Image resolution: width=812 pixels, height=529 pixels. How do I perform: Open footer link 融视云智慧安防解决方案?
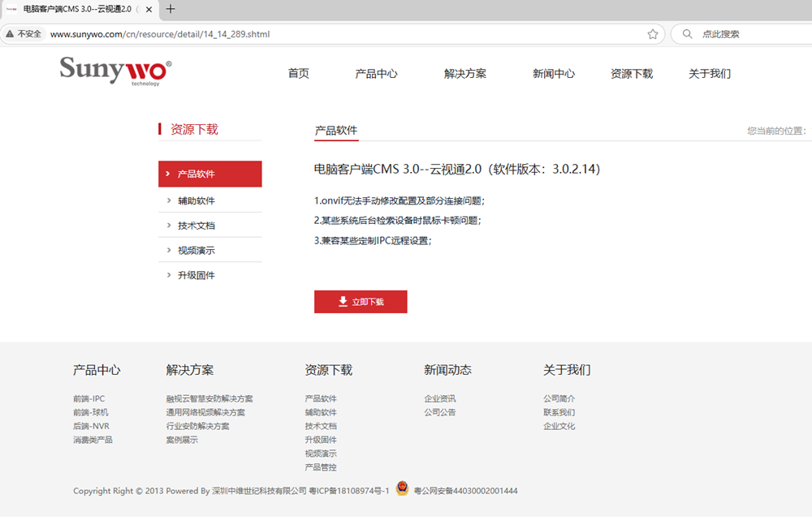[209, 398]
